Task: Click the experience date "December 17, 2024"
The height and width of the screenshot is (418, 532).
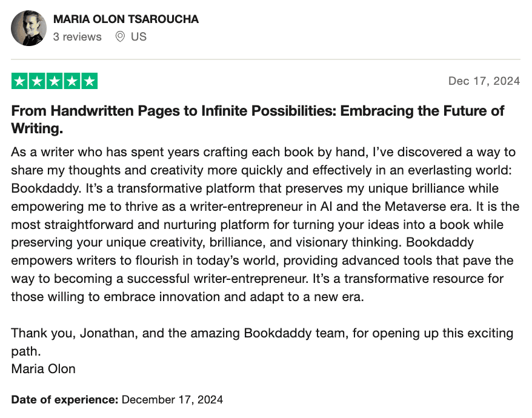Action: click(173, 400)
